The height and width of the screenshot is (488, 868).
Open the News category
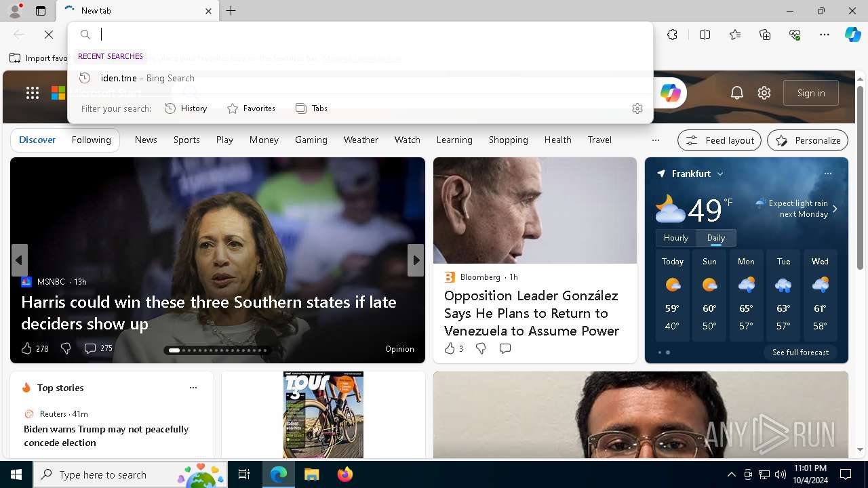146,140
